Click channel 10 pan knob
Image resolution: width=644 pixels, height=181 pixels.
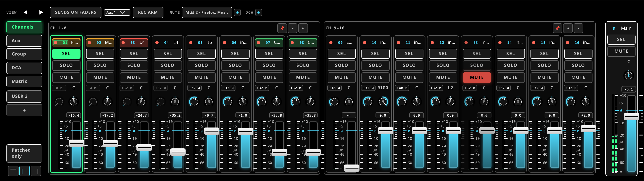tap(383, 102)
